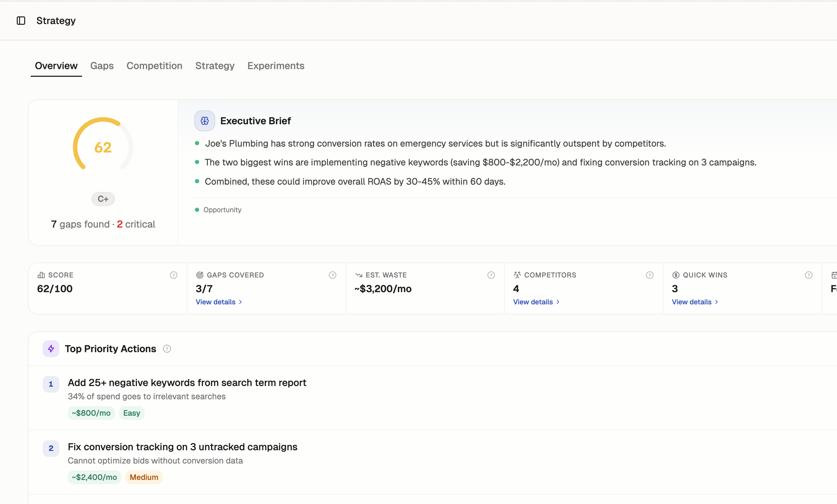Open the sidebar toggle next to Strategy
Image resolution: width=837 pixels, height=504 pixels.
(x=21, y=21)
